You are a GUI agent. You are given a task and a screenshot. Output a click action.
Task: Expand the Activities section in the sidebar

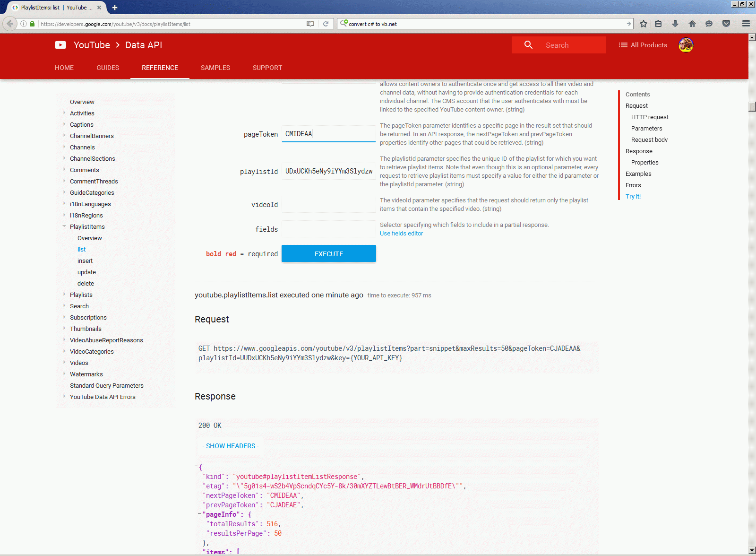pos(64,113)
